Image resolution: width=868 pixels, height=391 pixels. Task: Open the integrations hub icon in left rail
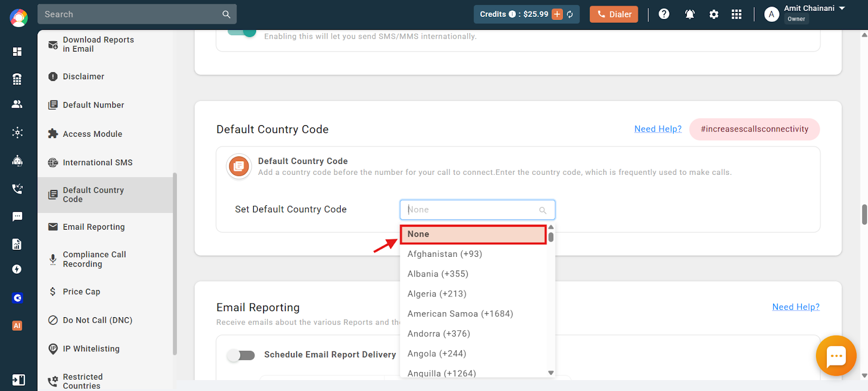point(17,133)
